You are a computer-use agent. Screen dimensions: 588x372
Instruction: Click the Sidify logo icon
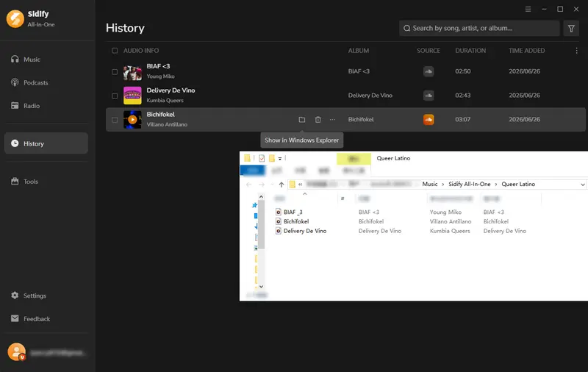point(15,19)
